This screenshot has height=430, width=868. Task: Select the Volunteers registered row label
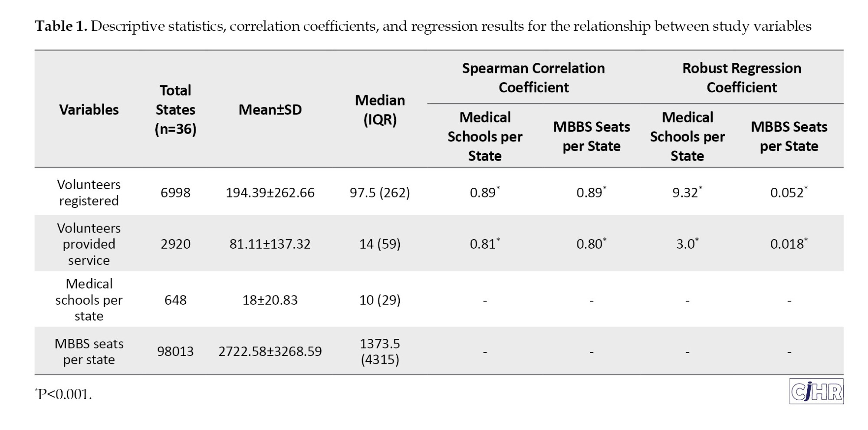click(89, 193)
